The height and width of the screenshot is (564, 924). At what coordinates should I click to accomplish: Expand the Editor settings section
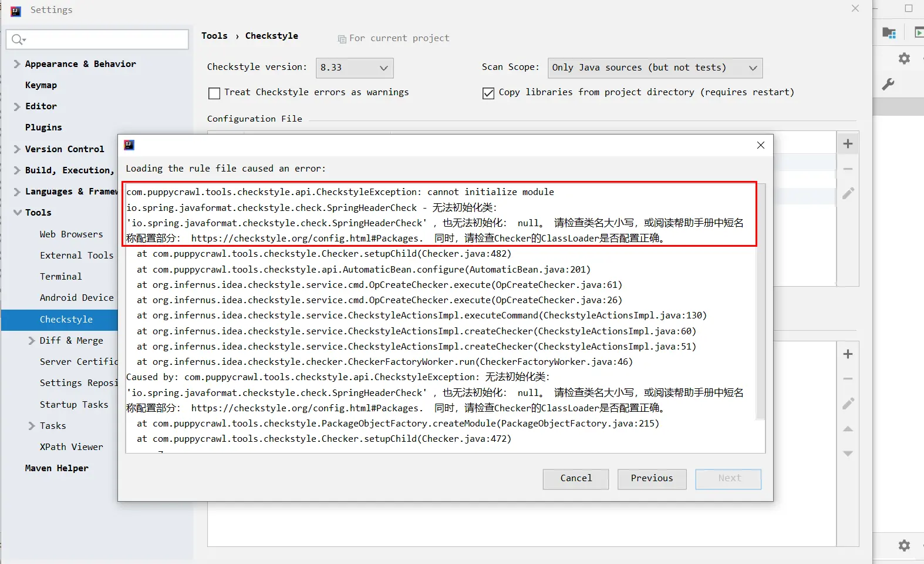[x=17, y=106]
